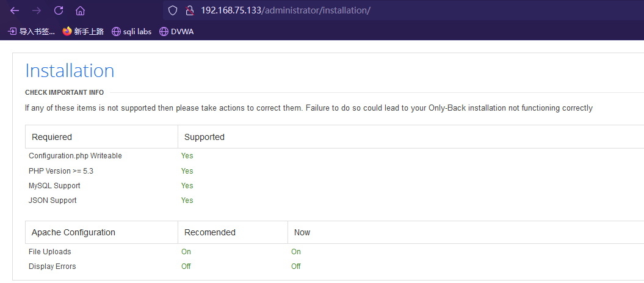Open the sqli labs bookmark
644x283 pixels.
pyautogui.click(x=131, y=32)
